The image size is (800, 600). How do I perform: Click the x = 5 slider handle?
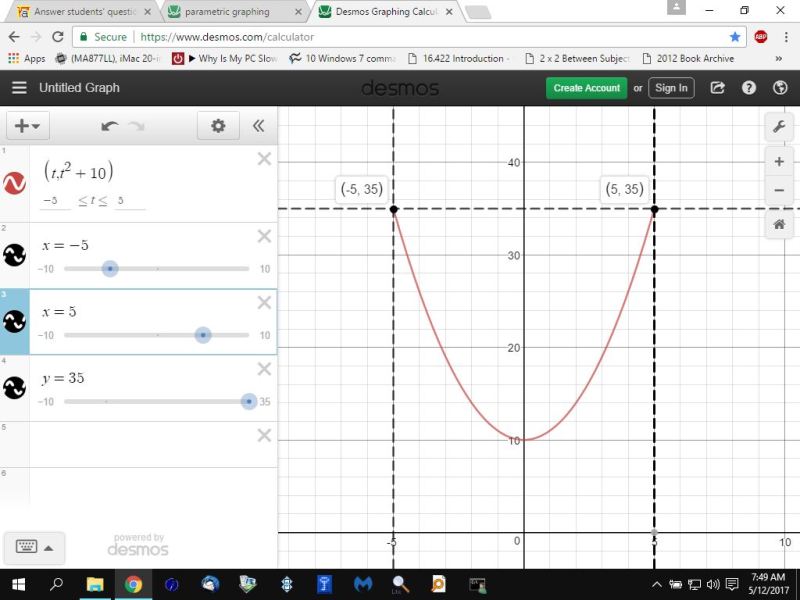coord(203,335)
